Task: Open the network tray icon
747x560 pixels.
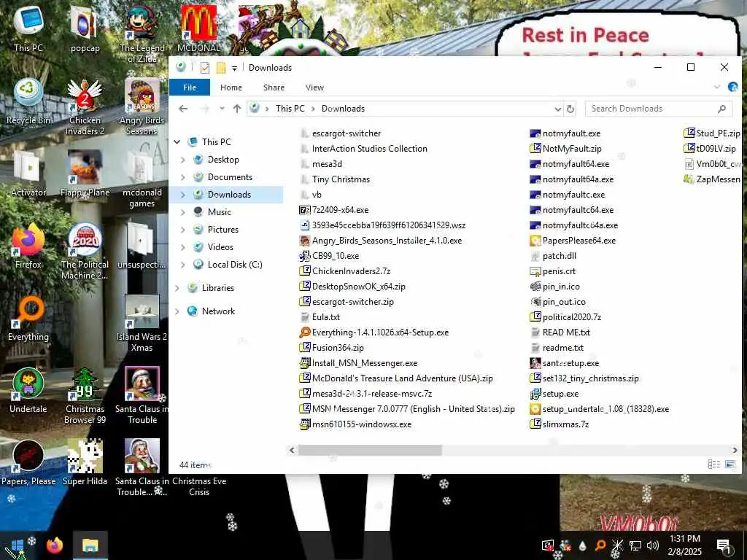Action: coord(635,545)
